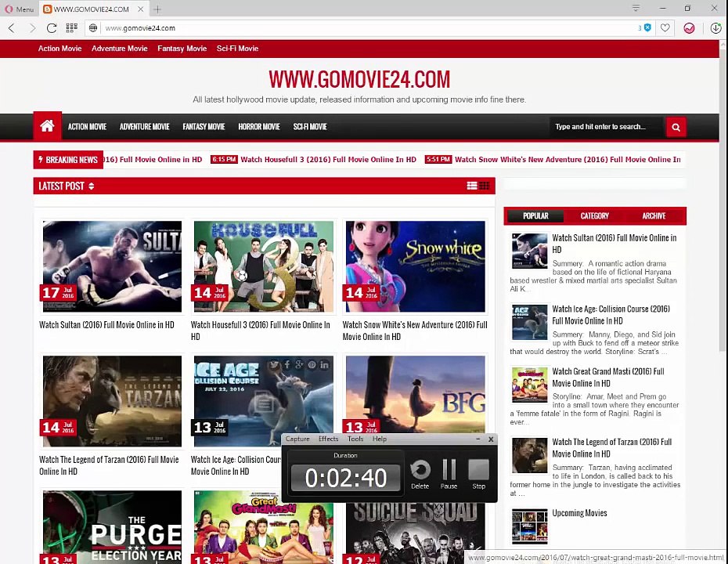728x564 pixels.
Task: Click breaking news Housefull 3 headline
Action: pos(328,159)
